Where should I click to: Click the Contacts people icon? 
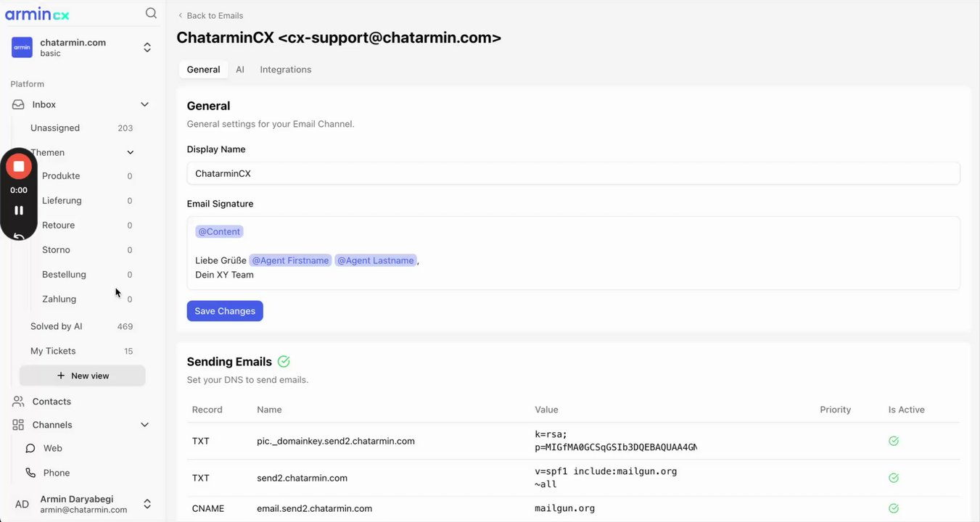click(18, 402)
